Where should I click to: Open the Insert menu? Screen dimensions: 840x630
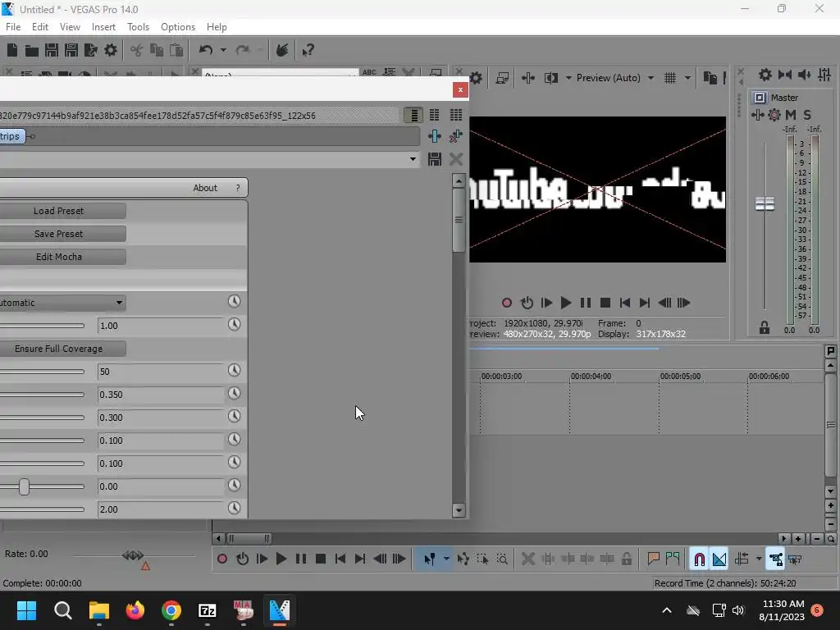click(103, 27)
